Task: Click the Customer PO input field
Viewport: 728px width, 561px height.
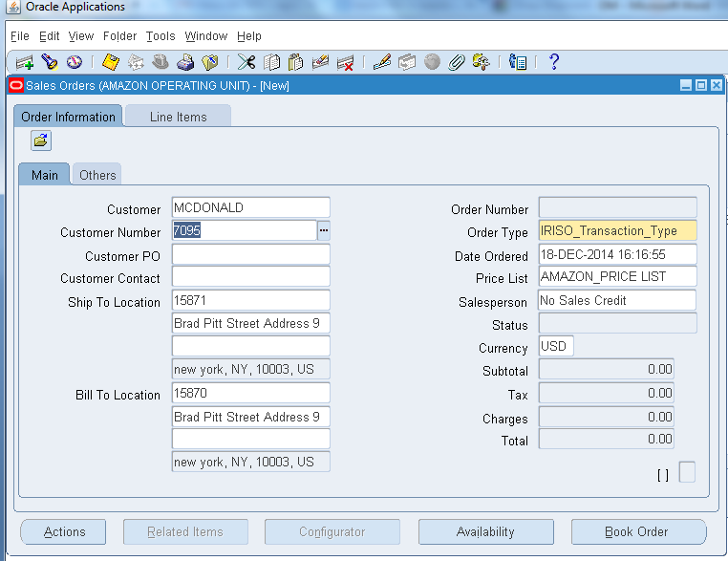Action: click(250, 254)
